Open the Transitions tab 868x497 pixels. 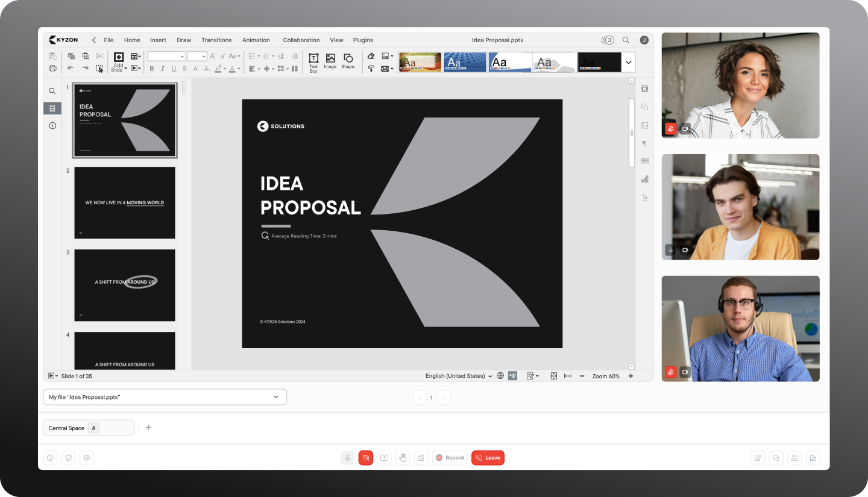point(216,40)
